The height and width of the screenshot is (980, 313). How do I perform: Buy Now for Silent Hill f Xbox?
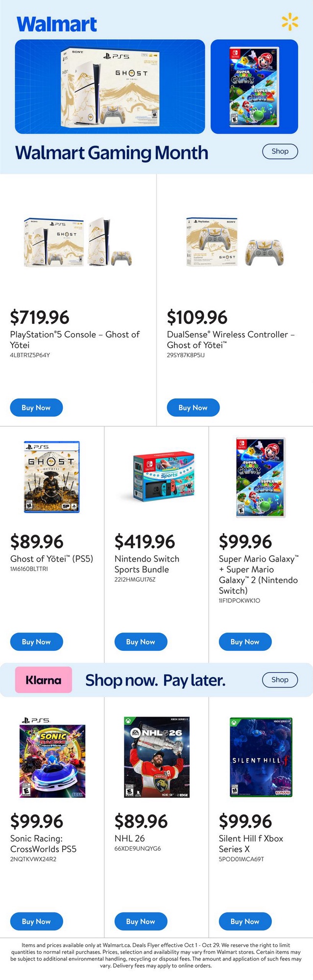coord(245,922)
